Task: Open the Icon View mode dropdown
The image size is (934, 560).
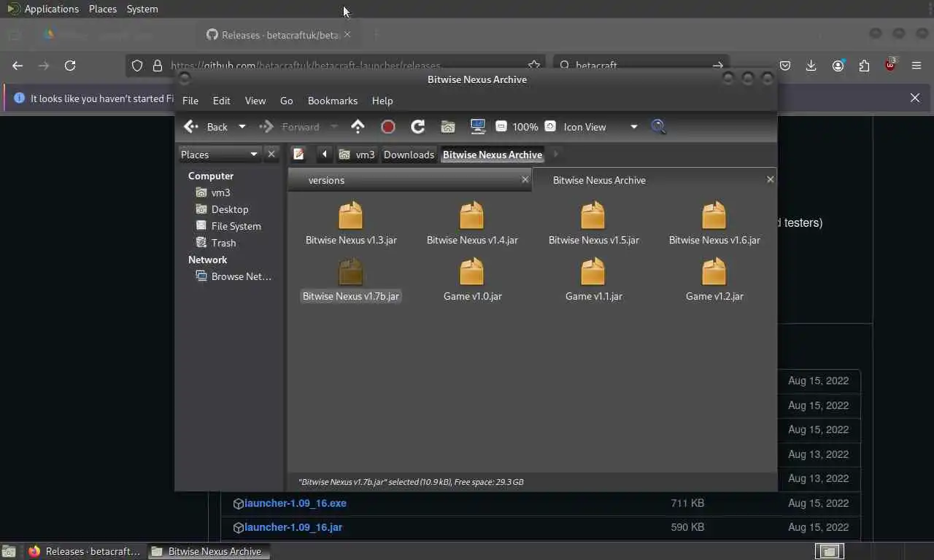Action: tap(600, 127)
